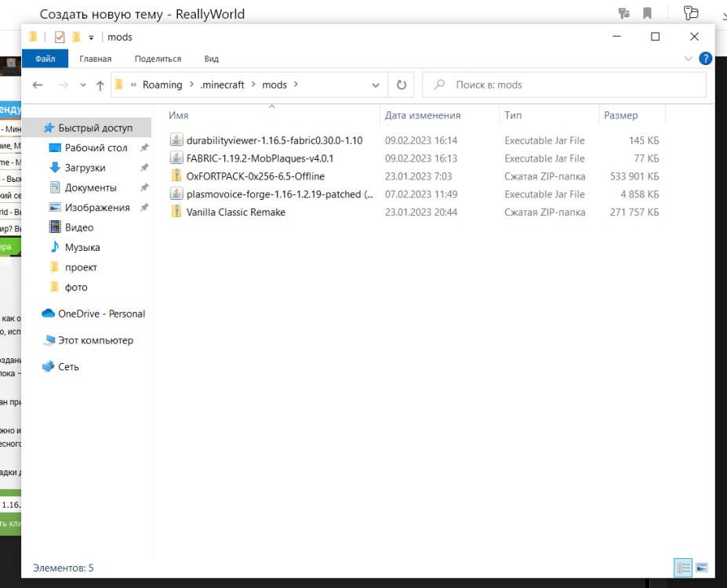Open address bar history dropdown
The width and height of the screenshot is (727, 588).
pos(376,85)
